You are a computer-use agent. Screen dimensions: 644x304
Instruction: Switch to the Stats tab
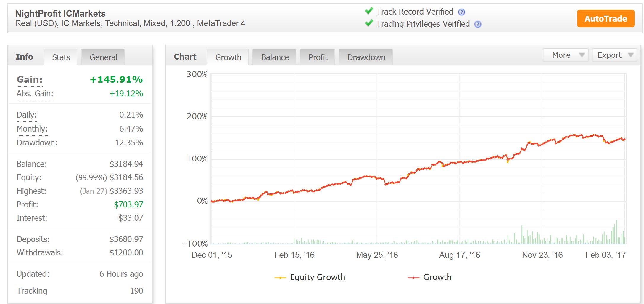click(x=61, y=57)
